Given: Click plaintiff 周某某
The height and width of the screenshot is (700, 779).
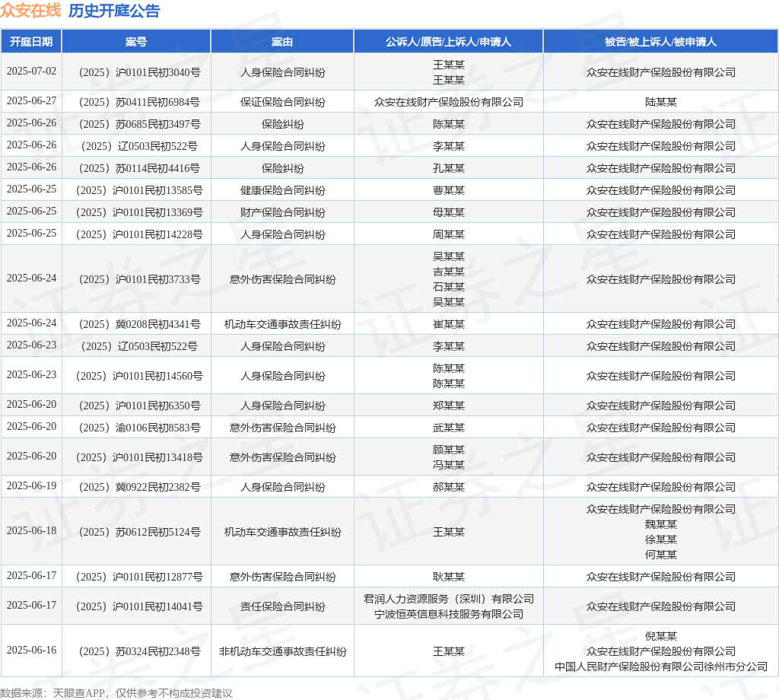Looking at the screenshot, I should (x=449, y=234).
